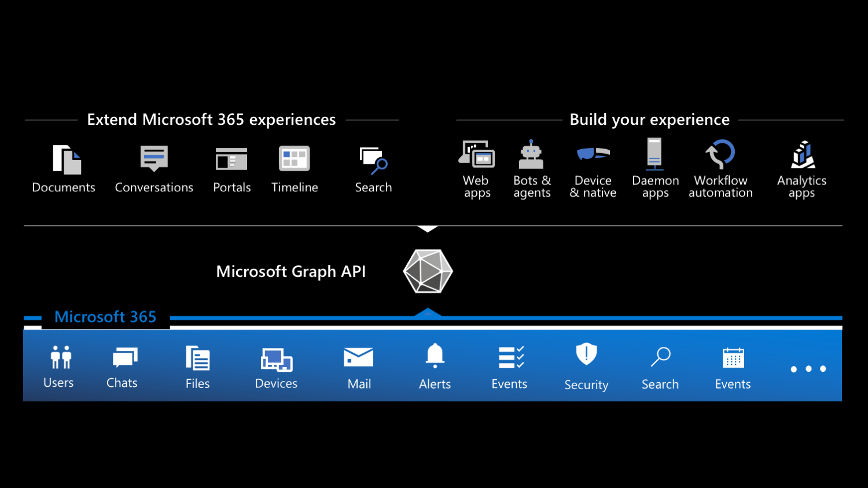This screenshot has width=868, height=488.
Task: Expand the blue arrow above the Microsoft 365 bar
Action: point(428,312)
